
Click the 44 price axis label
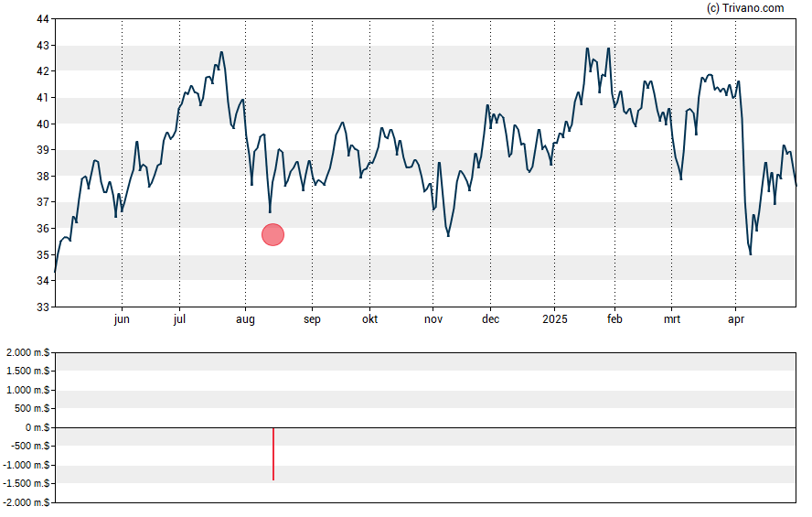pyautogui.click(x=43, y=19)
